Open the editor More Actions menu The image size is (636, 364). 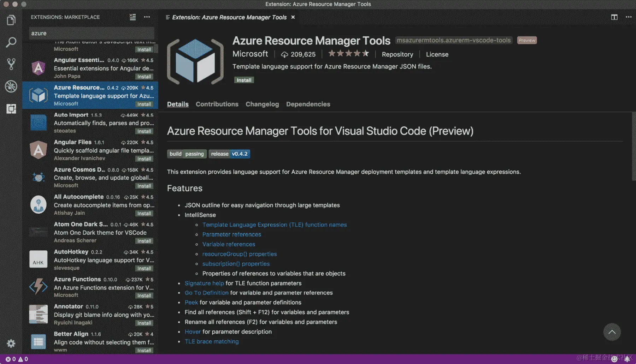click(x=629, y=17)
